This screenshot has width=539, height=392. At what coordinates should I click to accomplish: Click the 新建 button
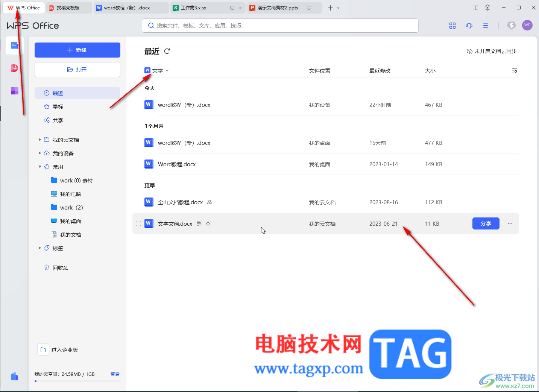point(77,50)
